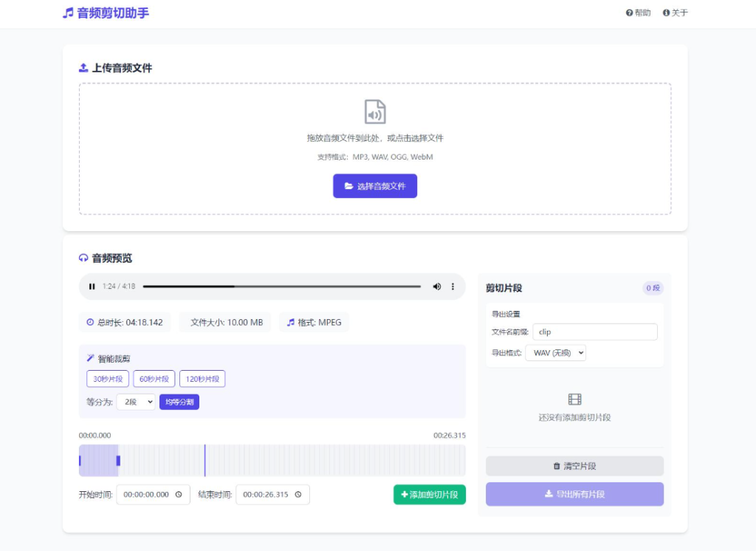Click the 选择音频文件 button
The height and width of the screenshot is (551, 756).
[x=375, y=185]
